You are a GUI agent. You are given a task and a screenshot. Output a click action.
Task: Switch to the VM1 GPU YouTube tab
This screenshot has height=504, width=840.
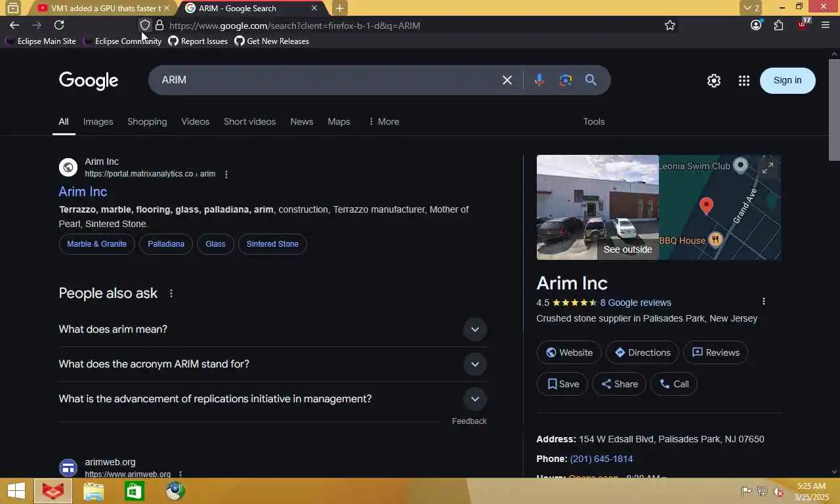(102, 9)
